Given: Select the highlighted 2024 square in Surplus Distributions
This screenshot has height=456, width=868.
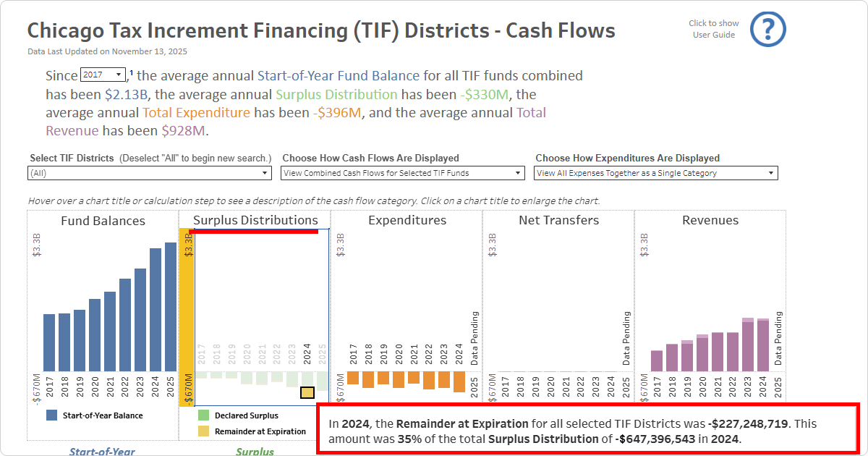Looking at the screenshot, I should pyautogui.click(x=307, y=393).
